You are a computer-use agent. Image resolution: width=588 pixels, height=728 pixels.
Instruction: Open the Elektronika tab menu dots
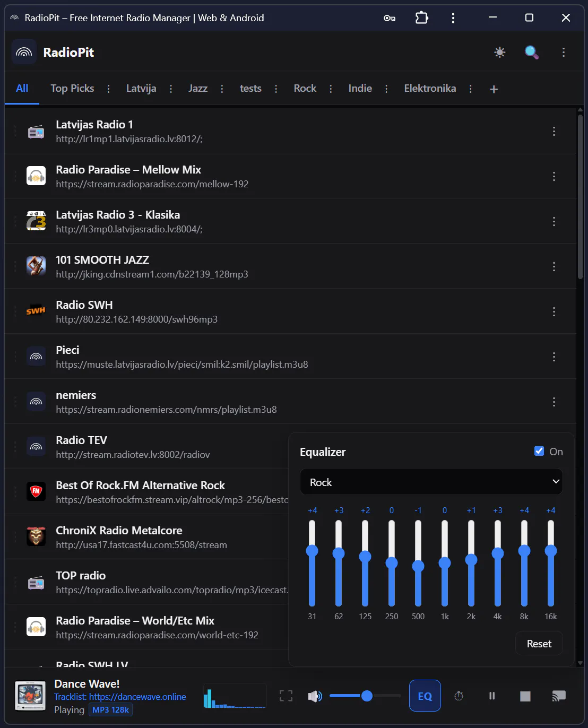point(471,89)
